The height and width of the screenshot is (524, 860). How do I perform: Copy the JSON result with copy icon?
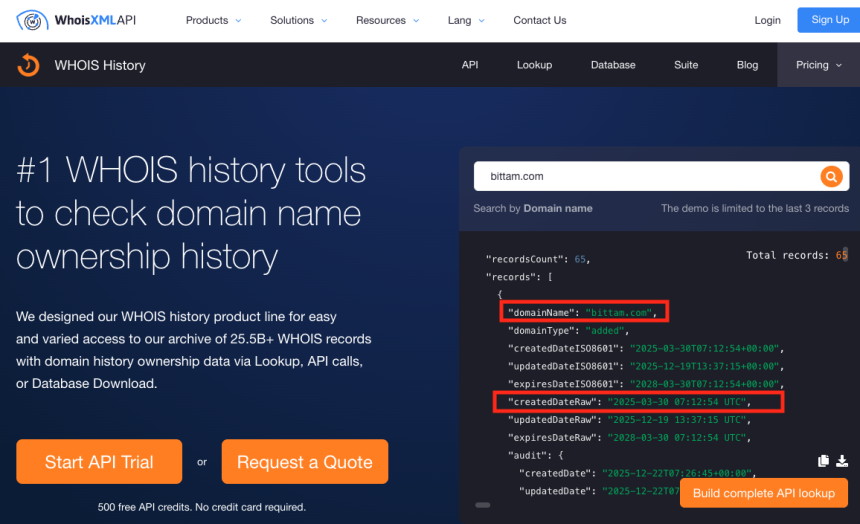823,461
